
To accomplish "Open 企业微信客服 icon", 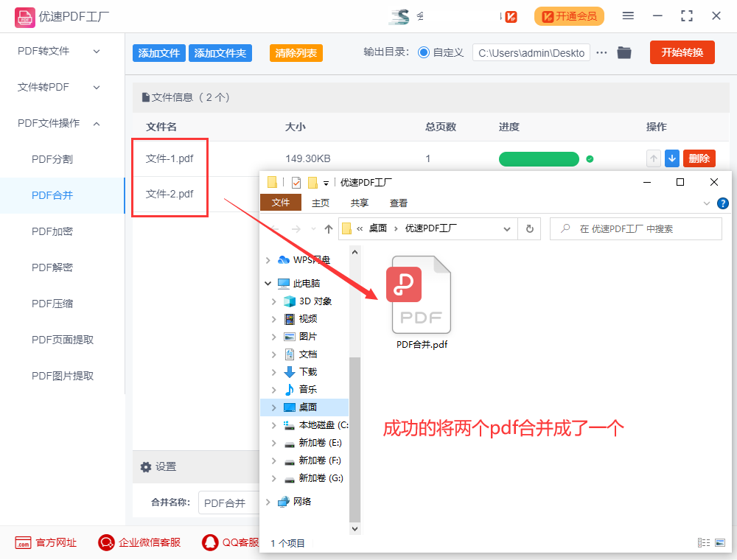I will [x=106, y=542].
